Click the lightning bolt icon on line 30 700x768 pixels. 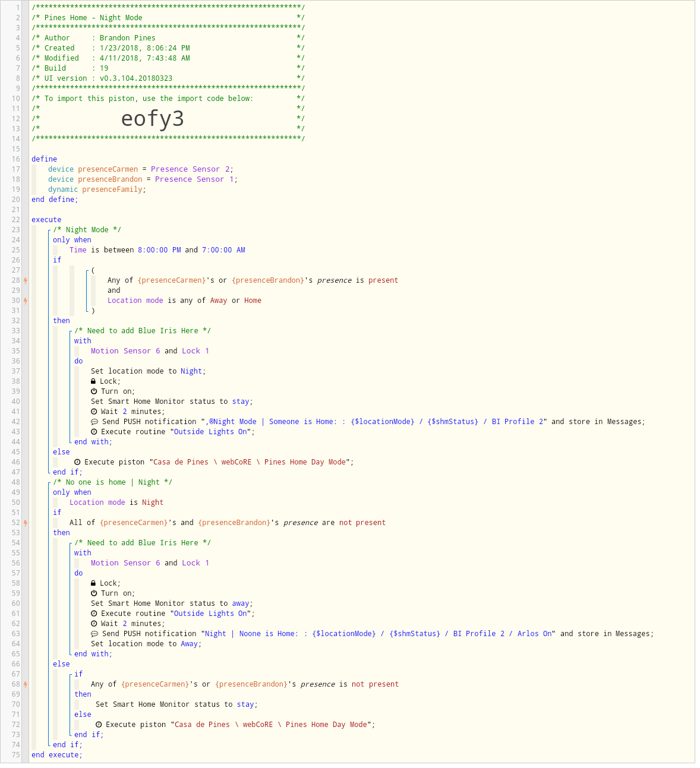[26, 301]
